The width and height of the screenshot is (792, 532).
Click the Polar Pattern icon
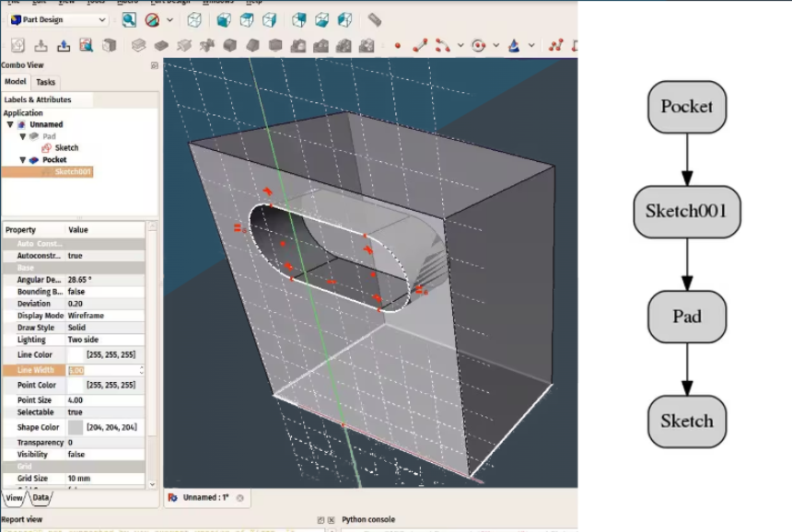[344, 45]
